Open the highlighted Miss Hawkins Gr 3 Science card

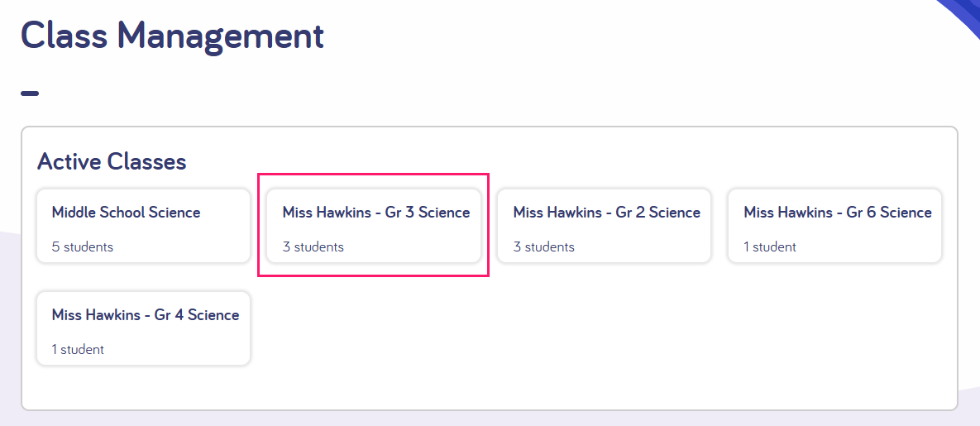click(x=374, y=226)
